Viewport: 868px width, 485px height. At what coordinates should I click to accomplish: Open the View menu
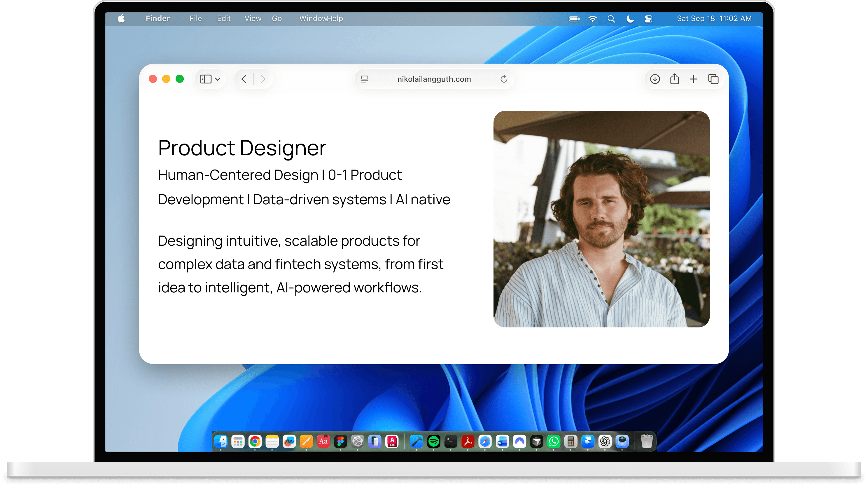click(x=253, y=19)
